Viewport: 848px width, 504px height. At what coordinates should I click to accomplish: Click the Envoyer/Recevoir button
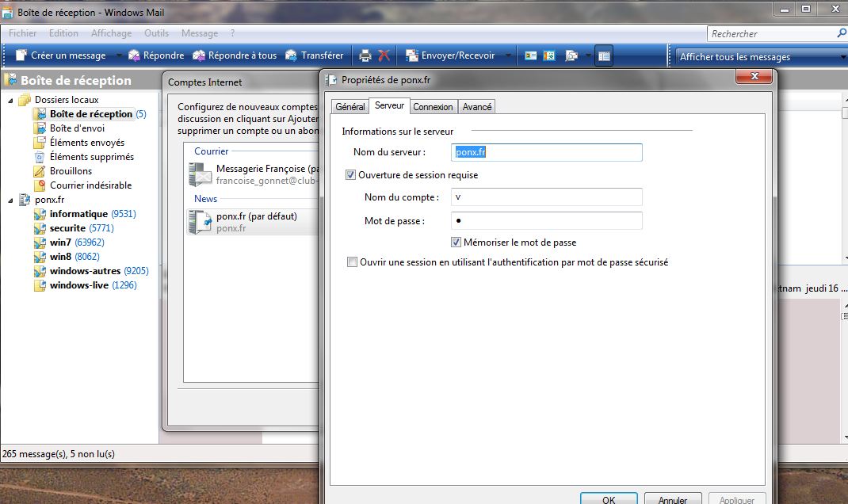point(450,55)
